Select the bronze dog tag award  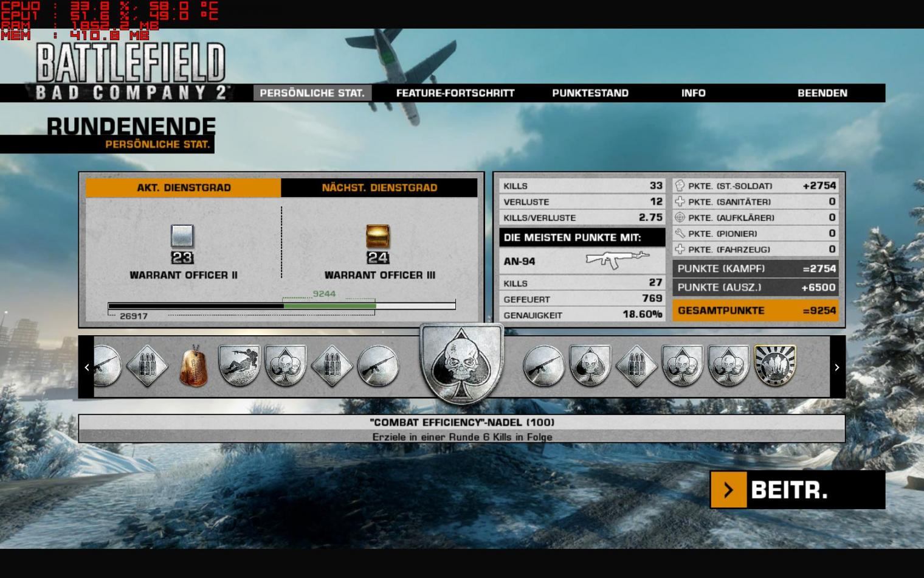[193, 366]
